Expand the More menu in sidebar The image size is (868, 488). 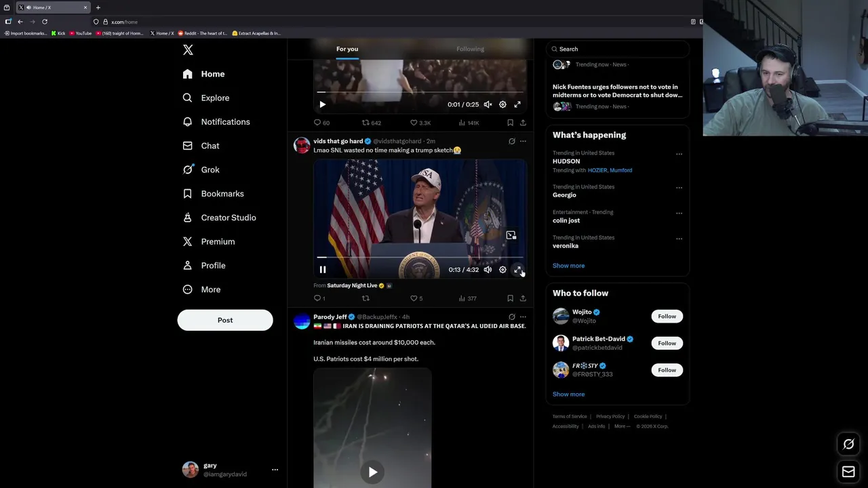click(201, 289)
